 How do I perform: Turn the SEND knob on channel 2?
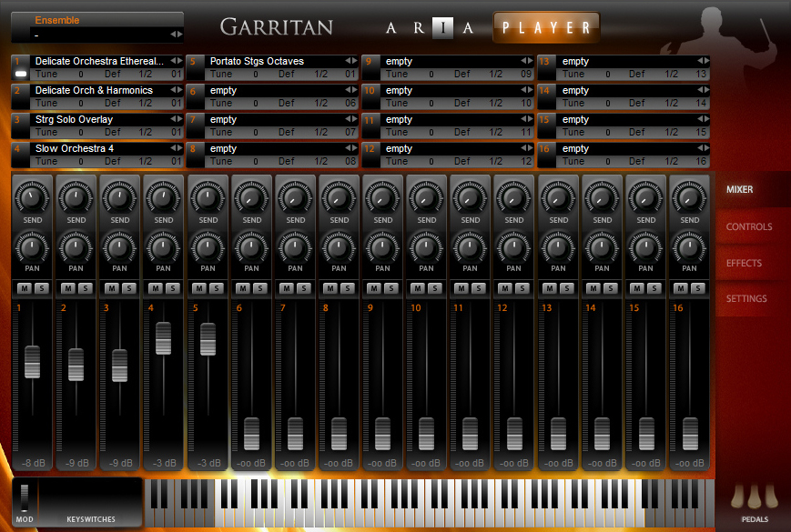pos(76,197)
